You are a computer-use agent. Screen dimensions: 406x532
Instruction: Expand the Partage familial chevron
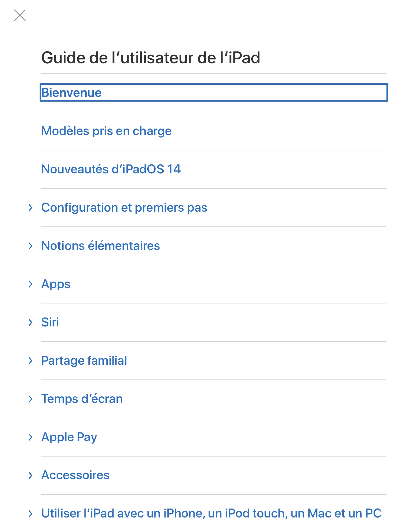click(31, 361)
